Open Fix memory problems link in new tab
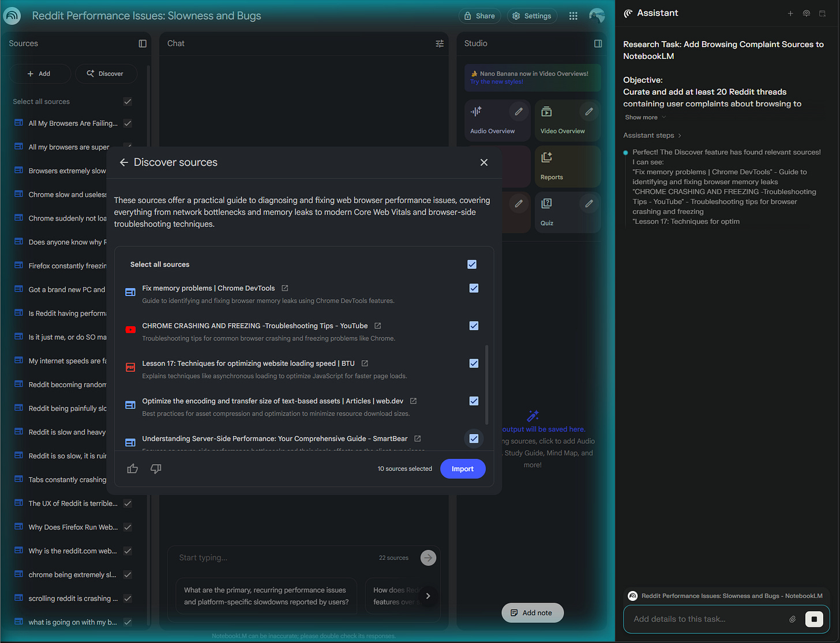 pos(285,288)
